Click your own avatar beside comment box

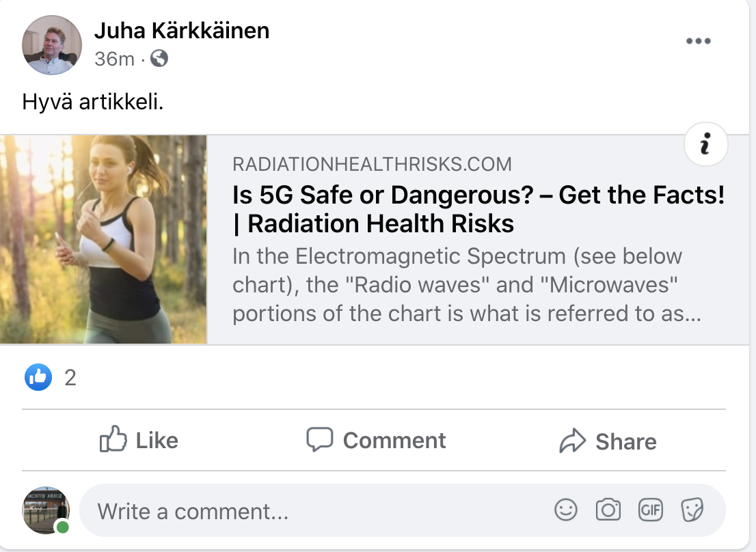tap(46, 510)
